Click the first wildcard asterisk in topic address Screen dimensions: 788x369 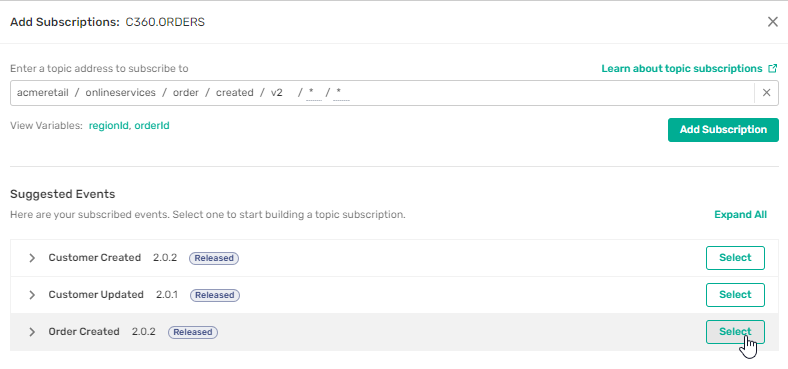coord(312,93)
